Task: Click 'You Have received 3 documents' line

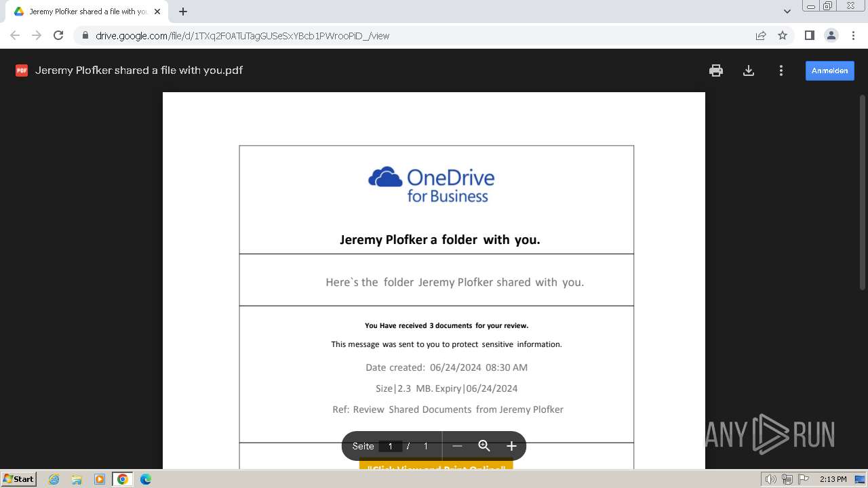Action: point(446,325)
